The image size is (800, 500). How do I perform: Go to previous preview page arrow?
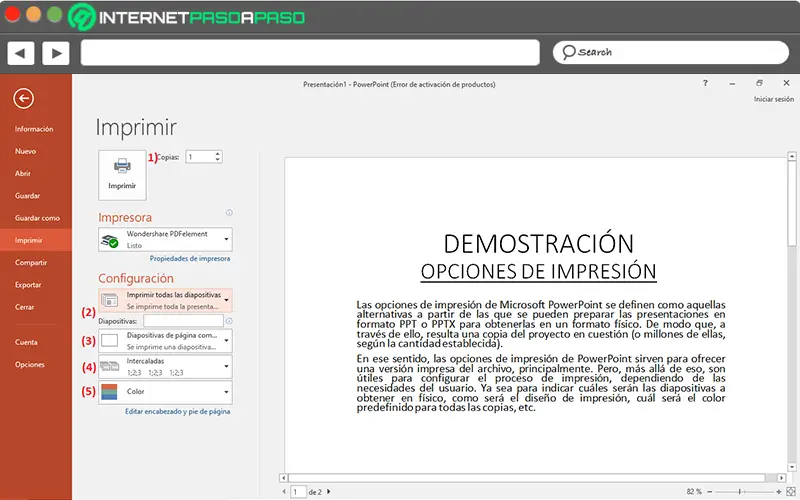click(x=284, y=492)
